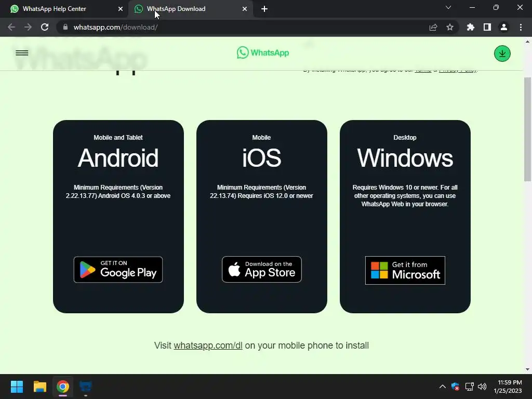This screenshot has width=532, height=399.
Task: Close the WhatsApp Download tab
Action: point(245,9)
